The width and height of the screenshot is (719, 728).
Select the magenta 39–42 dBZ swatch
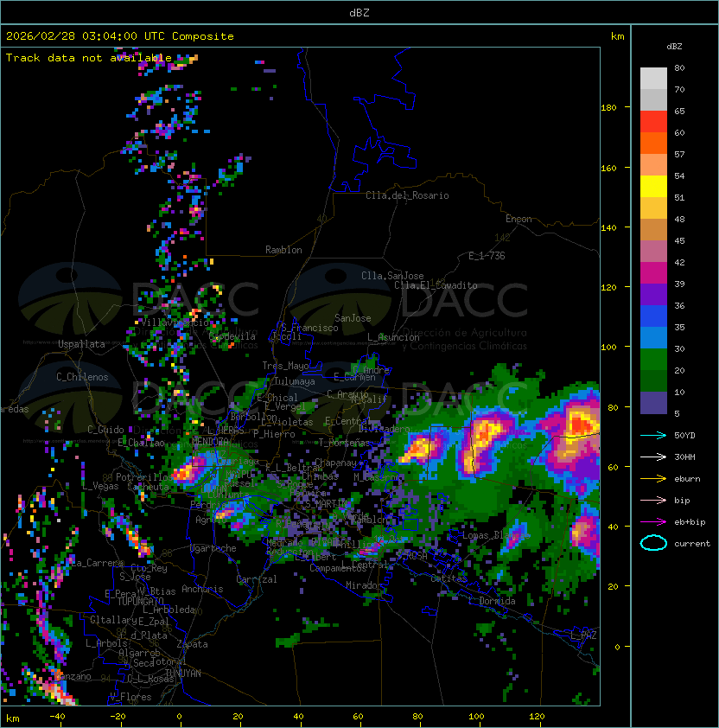(653, 273)
